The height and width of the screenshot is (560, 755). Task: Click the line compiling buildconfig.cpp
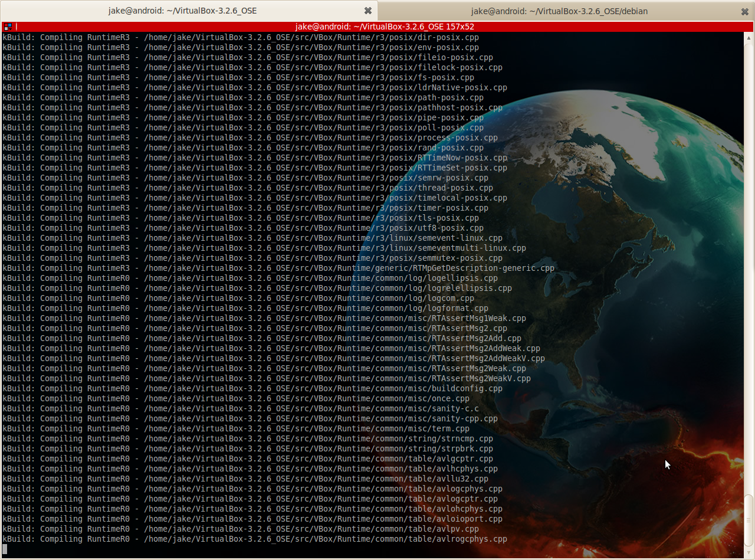252,388
